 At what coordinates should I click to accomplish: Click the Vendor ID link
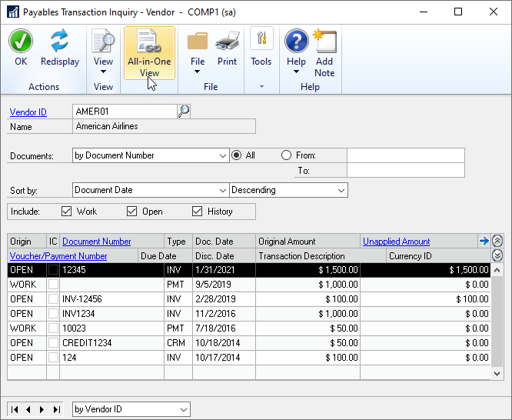coord(28,112)
